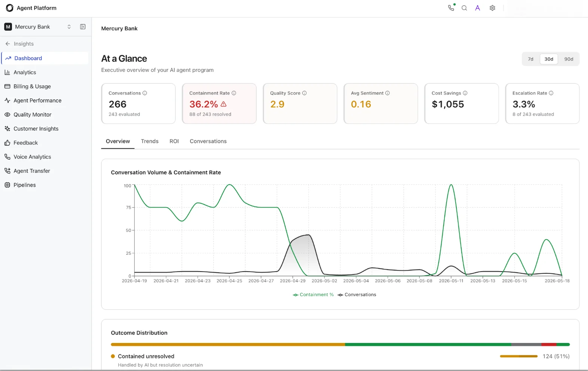Viewport: 588px width, 371px height.
Task: Click the Avg Sentiment info icon
Action: [387, 93]
